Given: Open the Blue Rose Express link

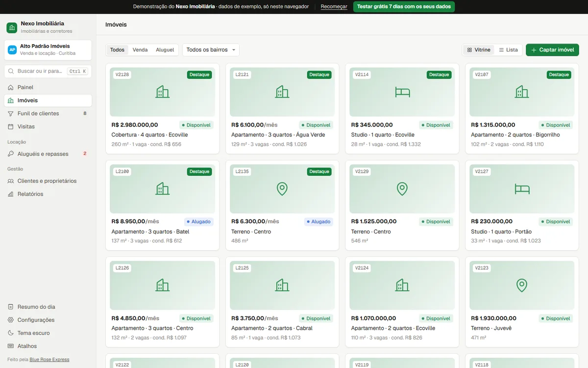Looking at the screenshot, I should click(x=49, y=360).
